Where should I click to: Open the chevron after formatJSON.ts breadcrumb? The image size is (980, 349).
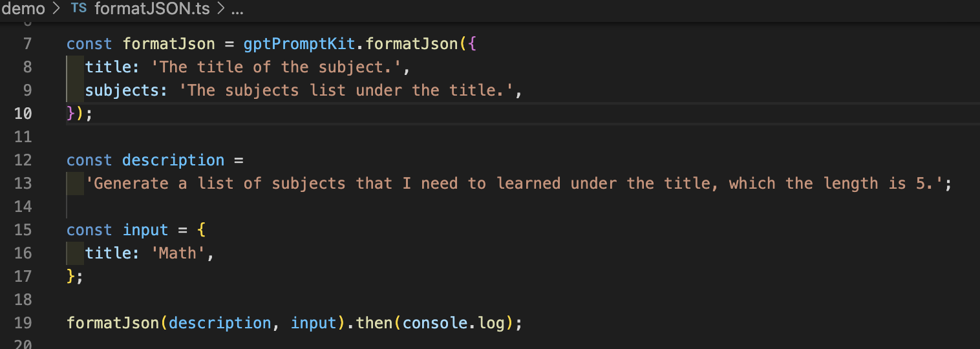pyautogui.click(x=220, y=9)
